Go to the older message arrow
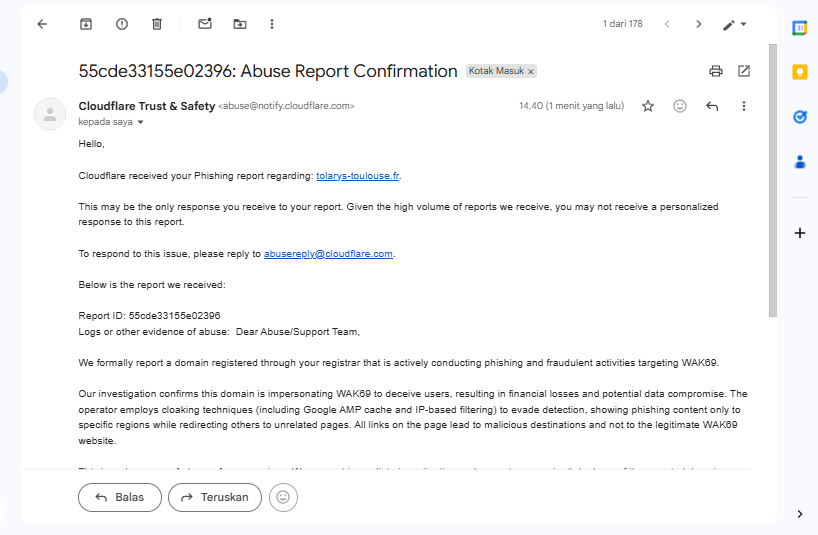The height and width of the screenshot is (535, 818). (x=699, y=24)
